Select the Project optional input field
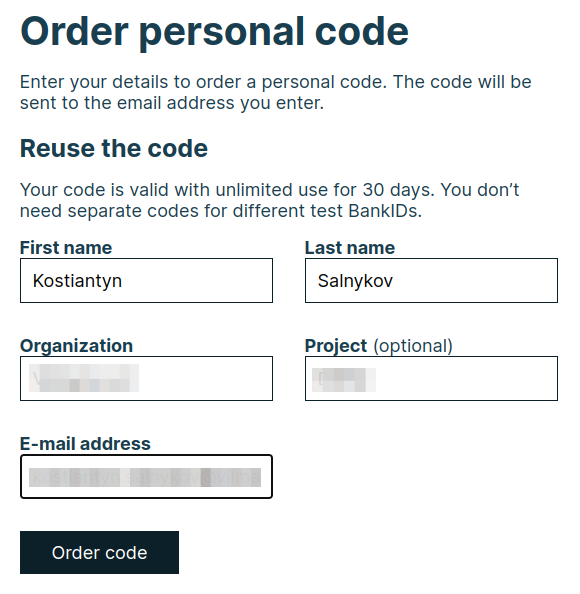This screenshot has width=580, height=594. 431,378
